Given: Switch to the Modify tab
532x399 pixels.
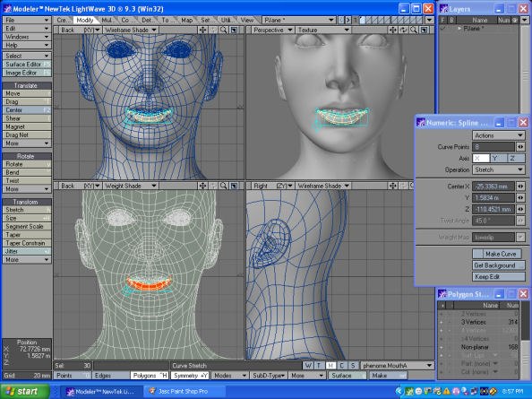Looking at the screenshot, I should (84, 20).
